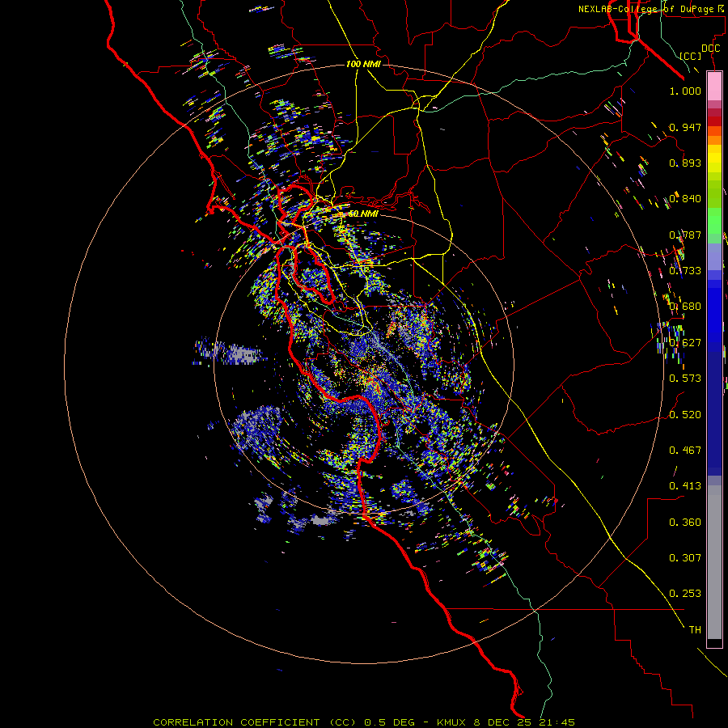Click the "0.467" scale label
This screenshot has height=728, width=728.
[685, 450]
